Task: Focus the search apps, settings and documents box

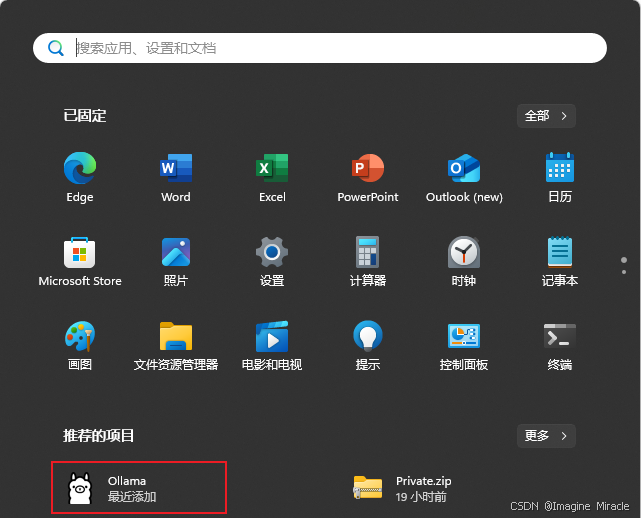Action: click(320, 48)
